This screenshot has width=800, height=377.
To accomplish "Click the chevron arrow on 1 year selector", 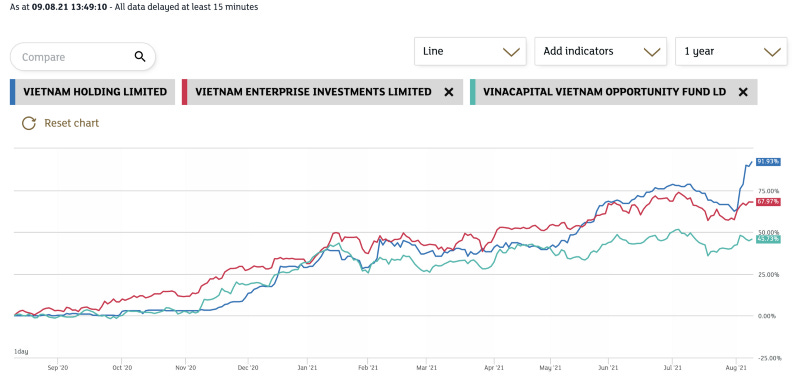I will (x=772, y=52).
